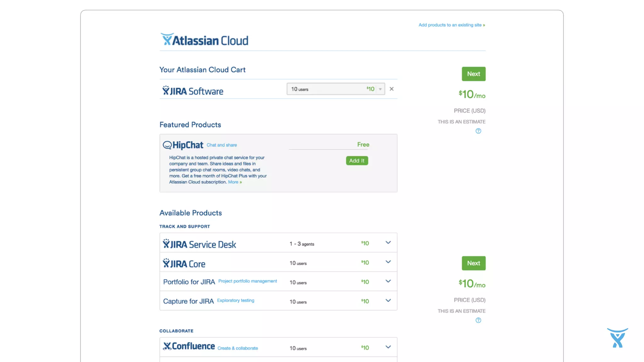Expand the Confluence product row

388,347
